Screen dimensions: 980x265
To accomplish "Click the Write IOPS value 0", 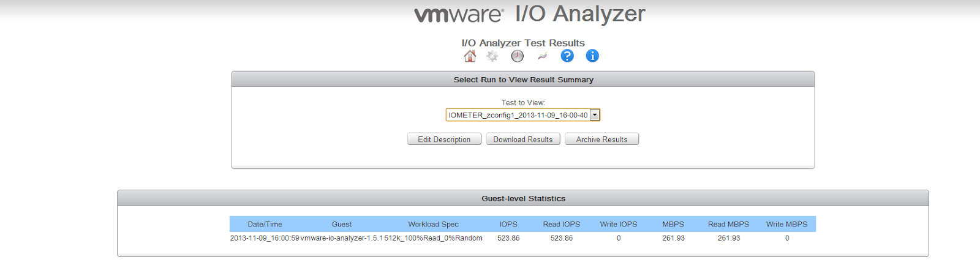I will pos(619,238).
